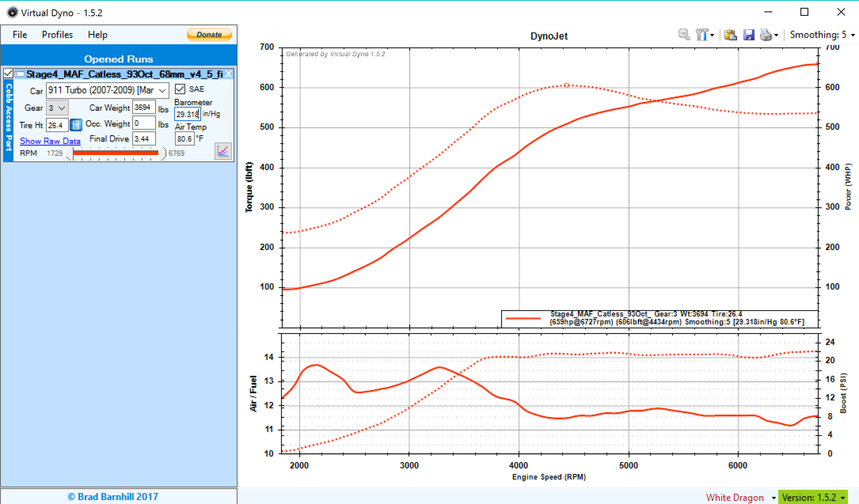Open the File menu
859x504 pixels.
pyautogui.click(x=20, y=35)
